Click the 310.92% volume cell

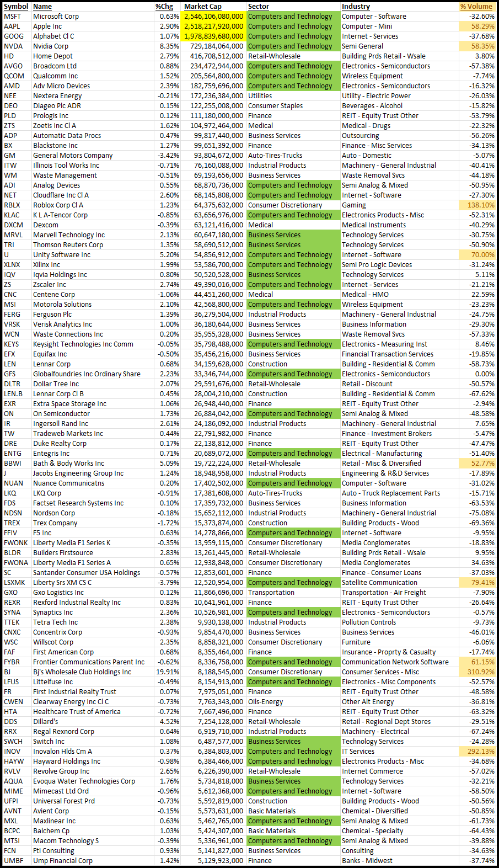coord(481,672)
